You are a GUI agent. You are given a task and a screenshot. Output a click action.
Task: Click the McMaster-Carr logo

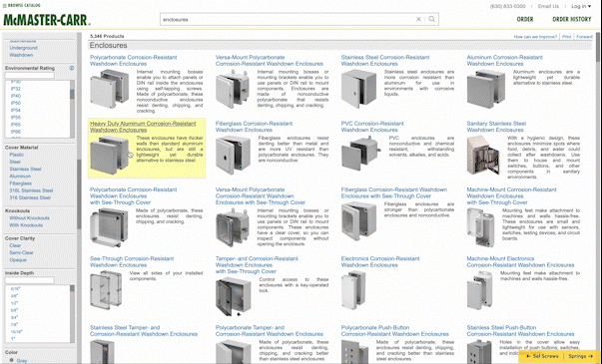point(47,20)
